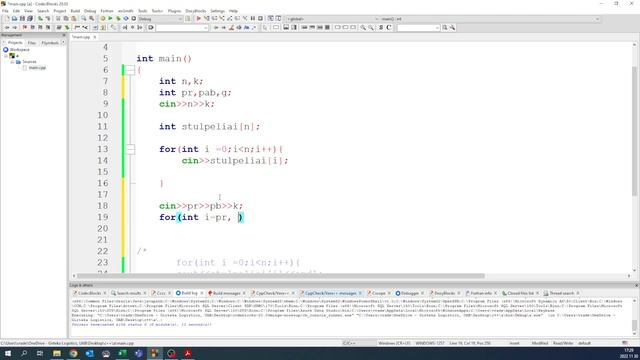The image size is (640, 360).
Task: Zoom in editor magnifier icon
Action: 363,28
